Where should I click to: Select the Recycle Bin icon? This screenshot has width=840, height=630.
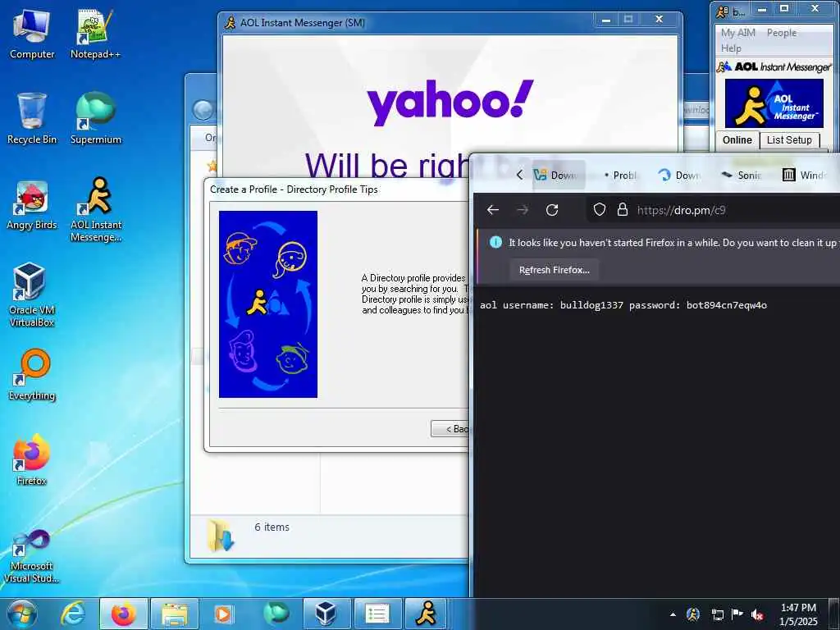click(32, 118)
